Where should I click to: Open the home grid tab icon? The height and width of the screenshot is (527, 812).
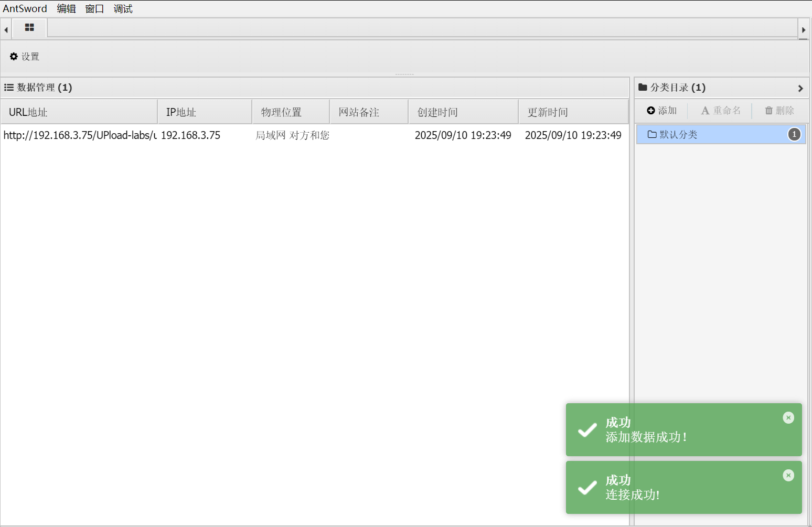pos(29,28)
